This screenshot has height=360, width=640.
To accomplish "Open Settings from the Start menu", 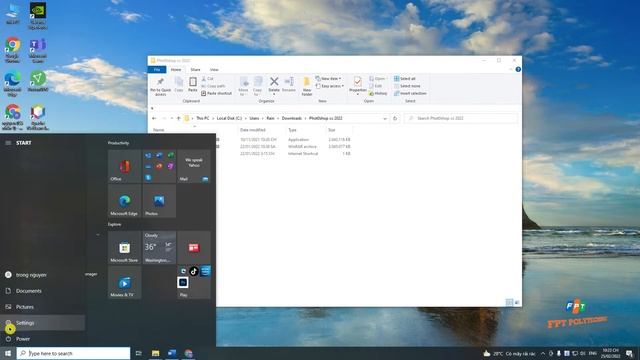I will tap(42, 323).
